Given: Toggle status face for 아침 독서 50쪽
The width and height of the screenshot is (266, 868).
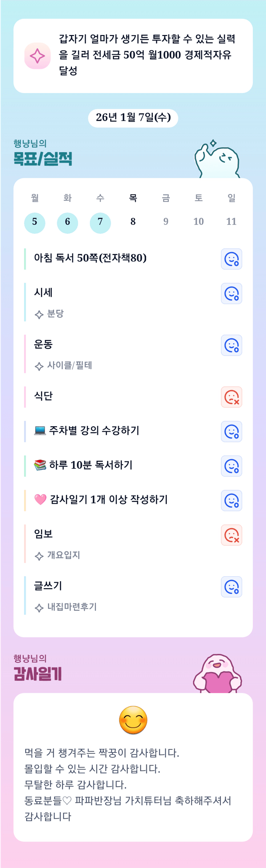Looking at the screenshot, I should (x=231, y=259).
